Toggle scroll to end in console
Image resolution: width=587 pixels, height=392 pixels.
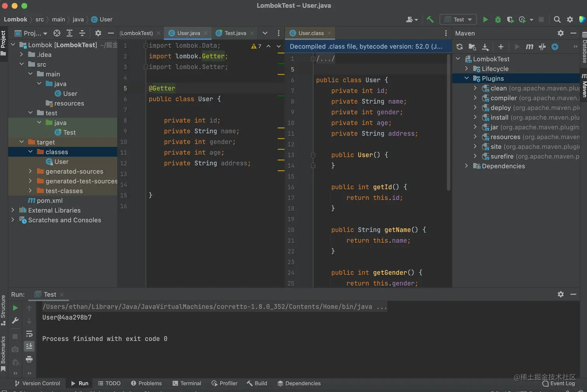29,346
